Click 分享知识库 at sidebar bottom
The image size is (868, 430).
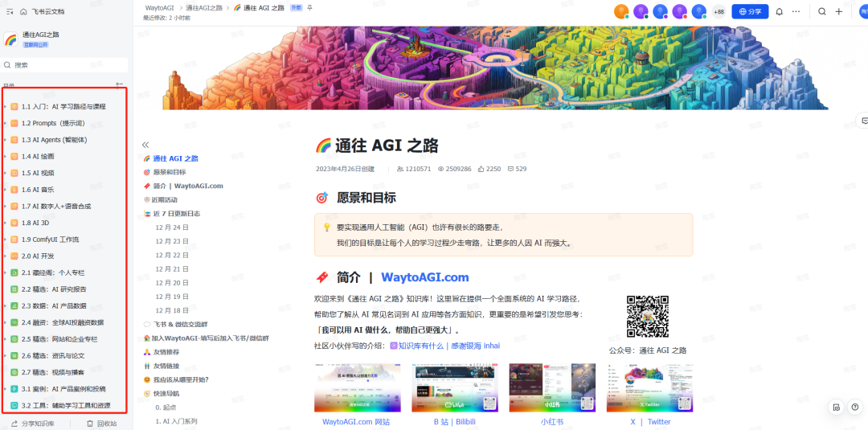33,424
